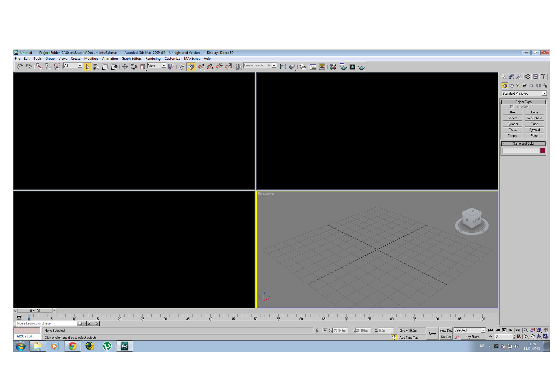Screen dimensions: 556x392
Task: Select the Move tool
Action: coord(125,67)
